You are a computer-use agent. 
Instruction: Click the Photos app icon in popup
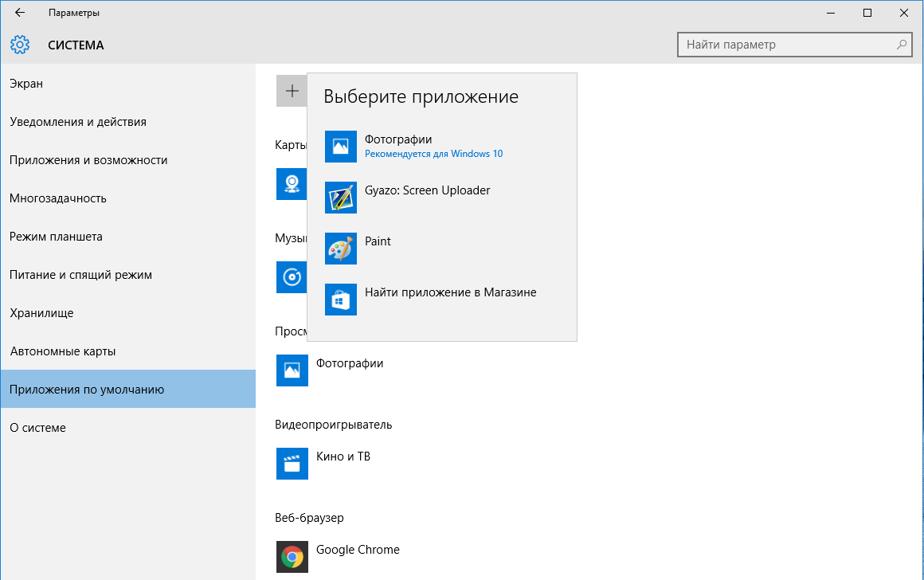click(341, 147)
